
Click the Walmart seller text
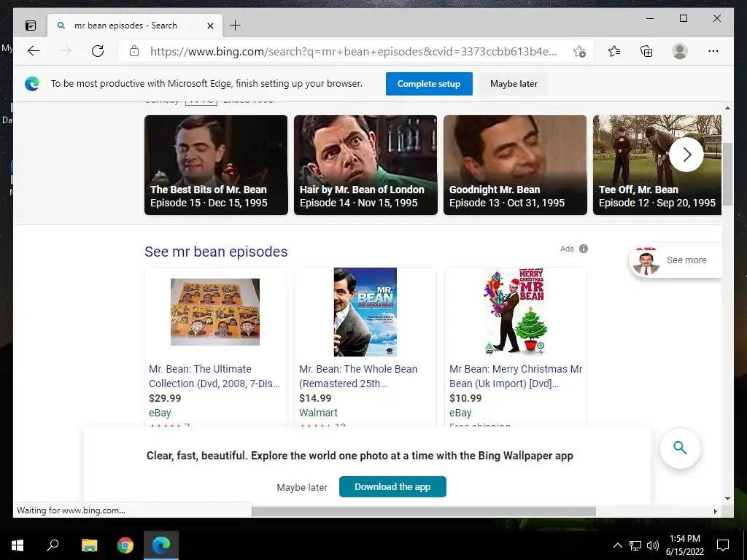(x=318, y=413)
